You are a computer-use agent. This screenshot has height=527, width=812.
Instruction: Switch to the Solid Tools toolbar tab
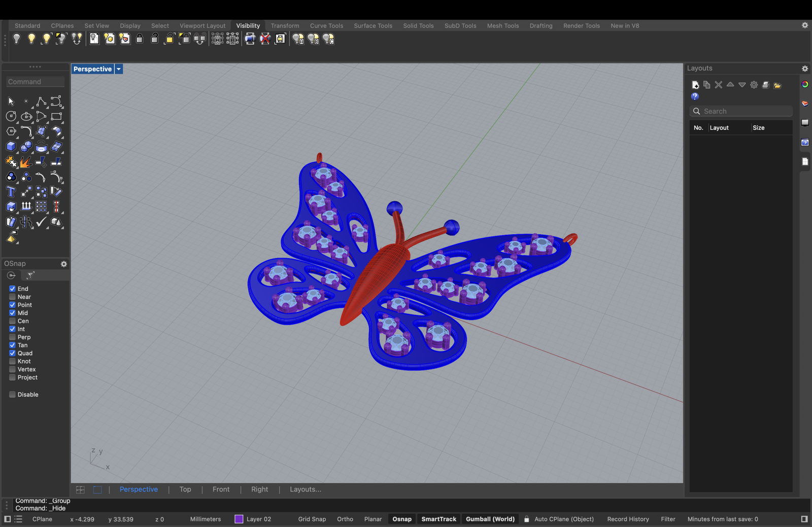418,26
